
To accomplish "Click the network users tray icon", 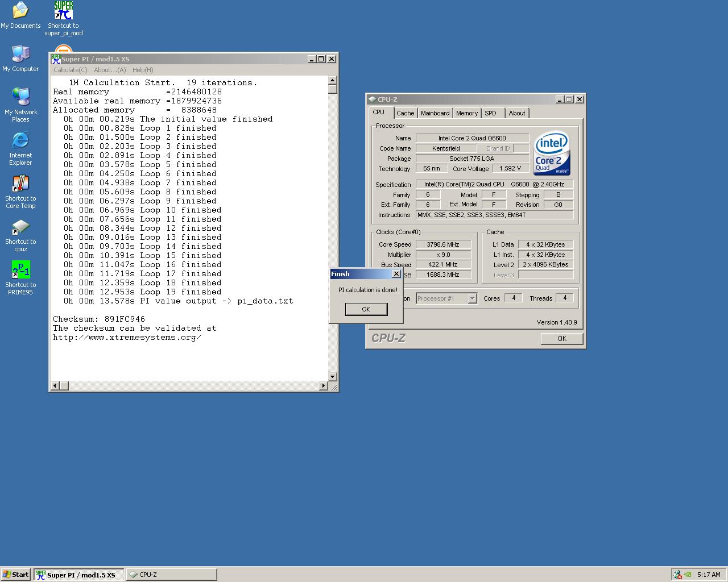I will click(677, 575).
